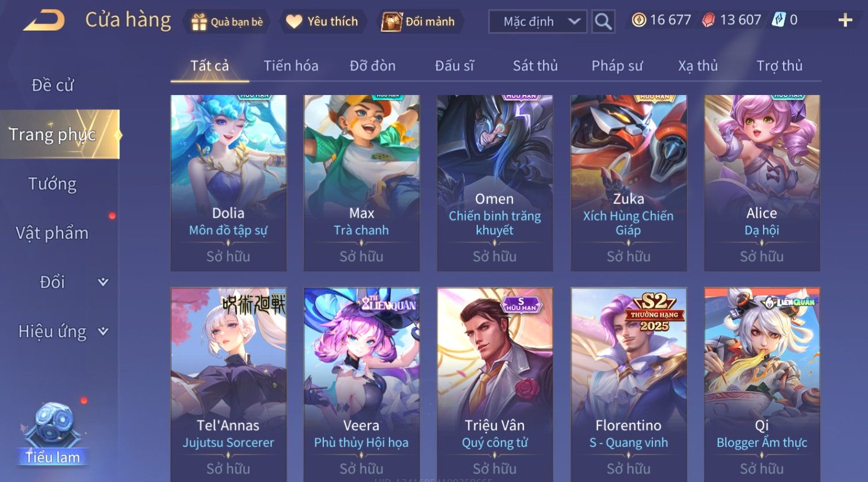This screenshot has width=868, height=482.
Task: Click the gold coin currency icon
Action: 639,20
